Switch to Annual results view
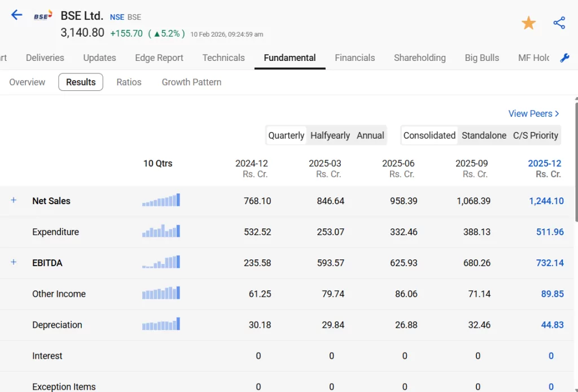The height and width of the screenshot is (392, 578). tap(370, 135)
